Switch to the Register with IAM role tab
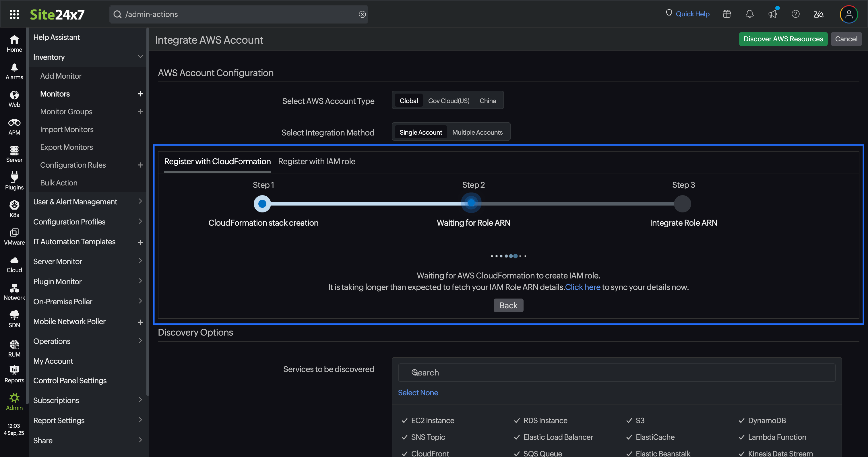Image resolution: width=868 pixels, height=457 pixels. (316, 161)
